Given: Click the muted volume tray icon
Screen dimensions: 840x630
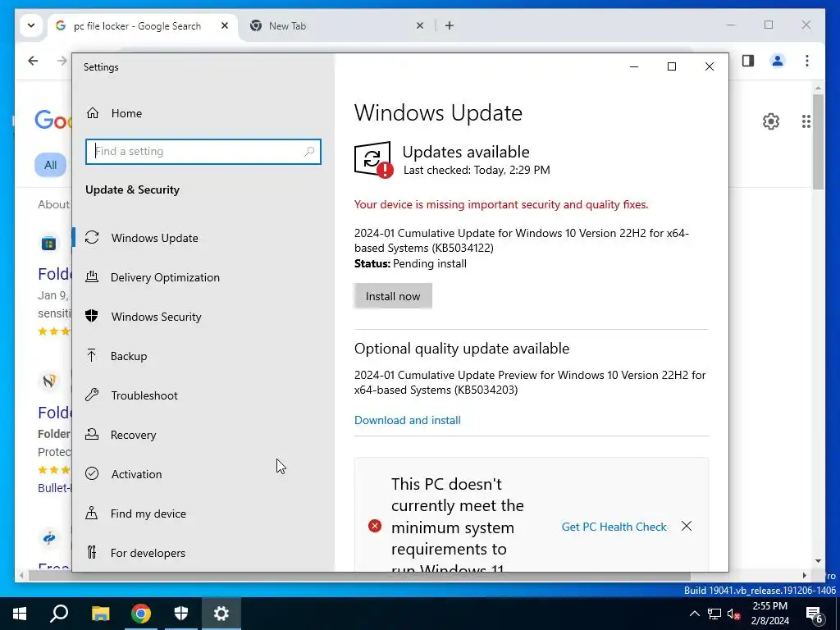Looking at the screenshot, I should click(x=734, y=614).
